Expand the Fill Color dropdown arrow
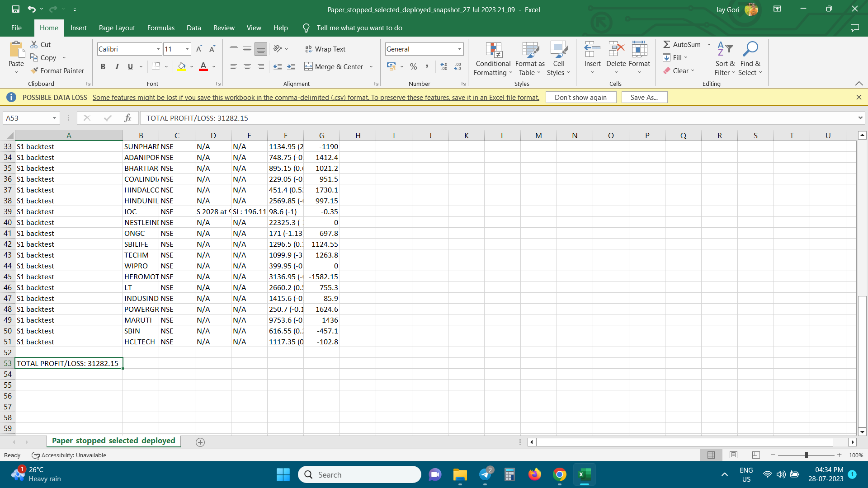The width and height of the screenshot is (868, 488). pyautogui.click(x=191, y=66)
